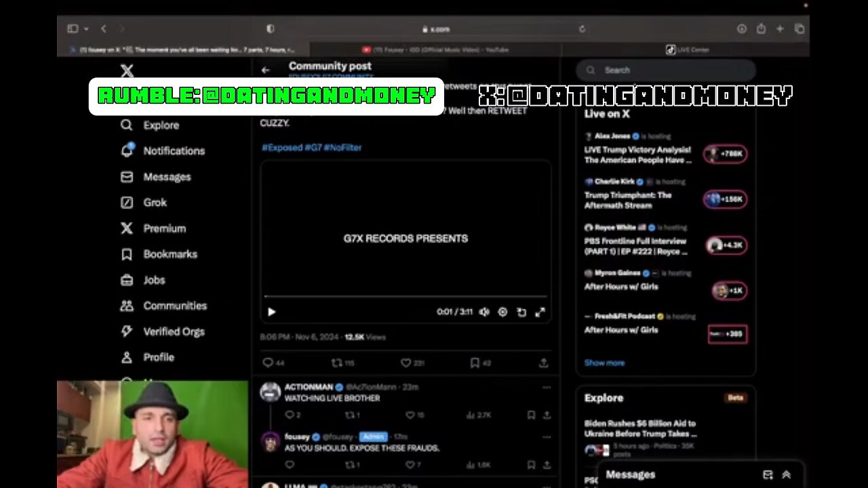Join Fresh&Fit Podcast After Hours stream
This screenshot has height=488, width=868.
(727, 334)
